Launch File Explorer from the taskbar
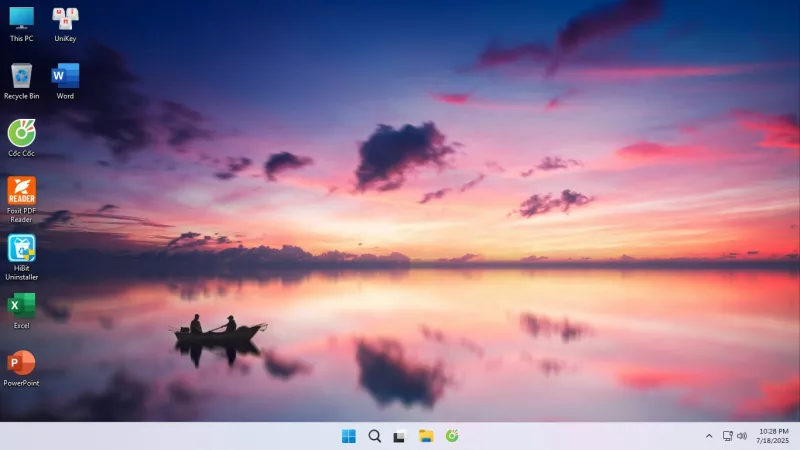The image size is (800, 450). click(x=426, y=436)
